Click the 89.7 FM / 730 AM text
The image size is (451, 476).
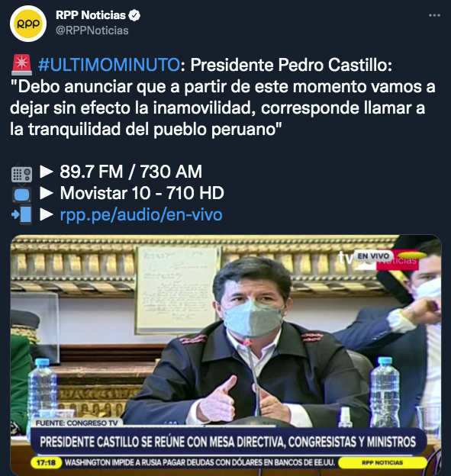tap(131, 172)
